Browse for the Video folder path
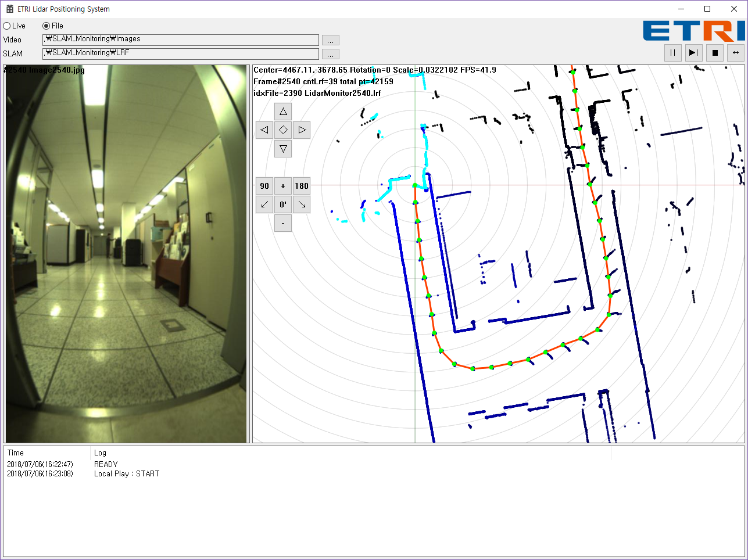748x560 pixels. [330, 40]
